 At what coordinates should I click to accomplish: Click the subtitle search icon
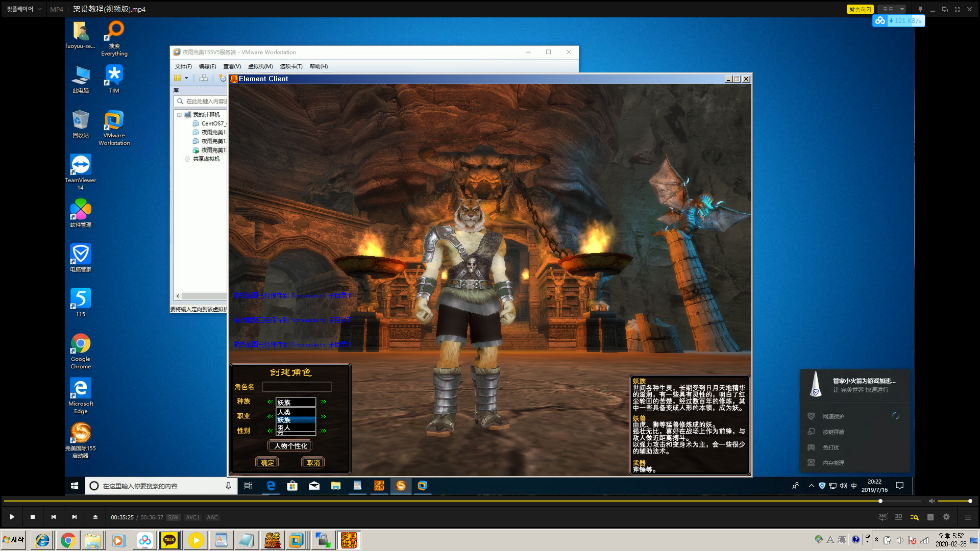914,517
